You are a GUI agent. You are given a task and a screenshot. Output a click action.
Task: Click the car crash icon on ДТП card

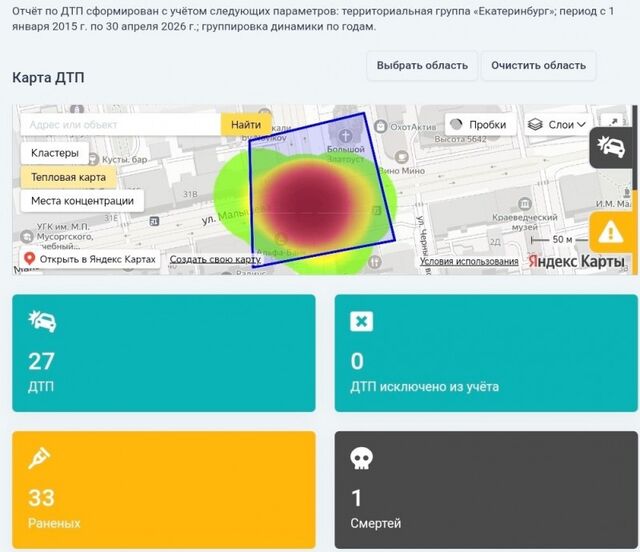(x=42, y=321)
